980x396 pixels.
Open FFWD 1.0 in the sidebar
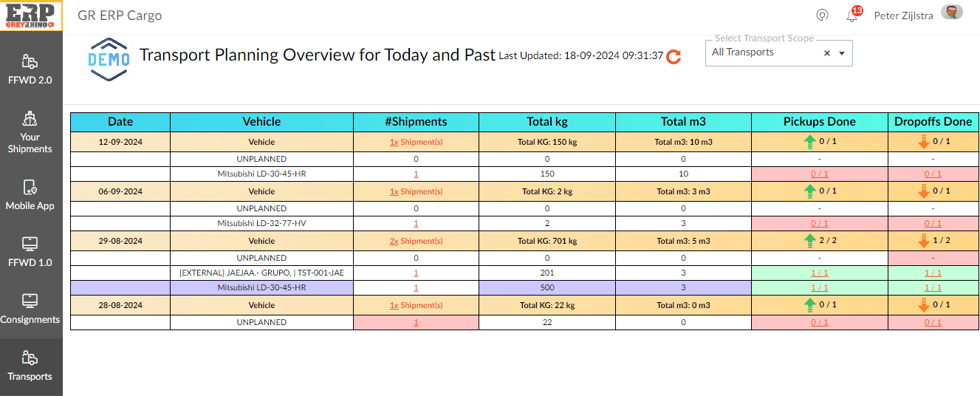pos(30,252)
